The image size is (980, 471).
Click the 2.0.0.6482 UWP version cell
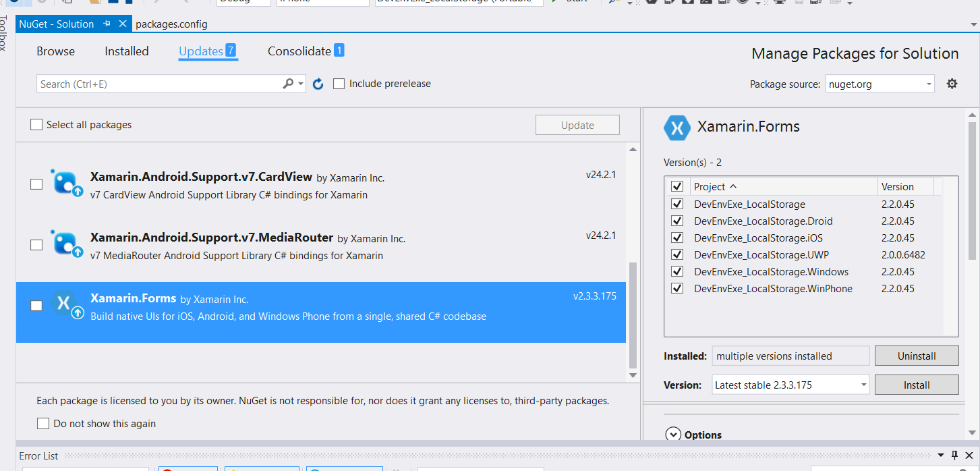(903, 254)
